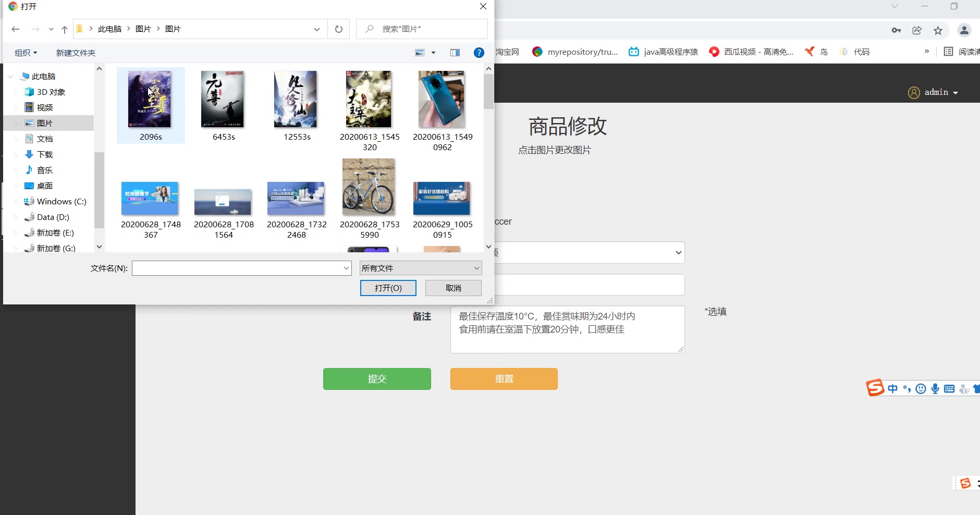980x515 pixels.
Task: Click the admin user avatar icon
Action: point(914,92)
